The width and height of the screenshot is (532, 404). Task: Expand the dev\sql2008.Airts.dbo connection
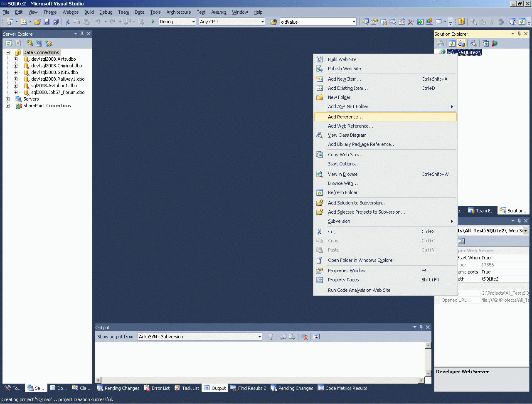pos(15,59)
